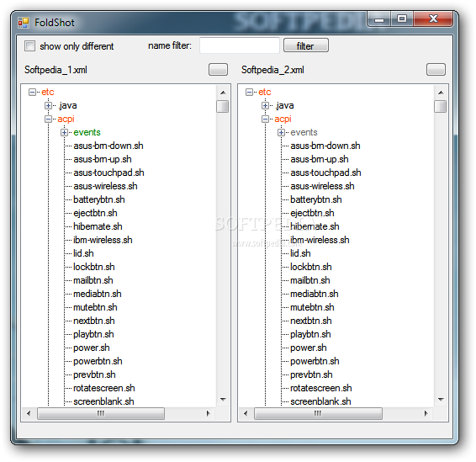Select powerbtn.sh in the left tree
The image size is (476, 462).
(98, 361)
